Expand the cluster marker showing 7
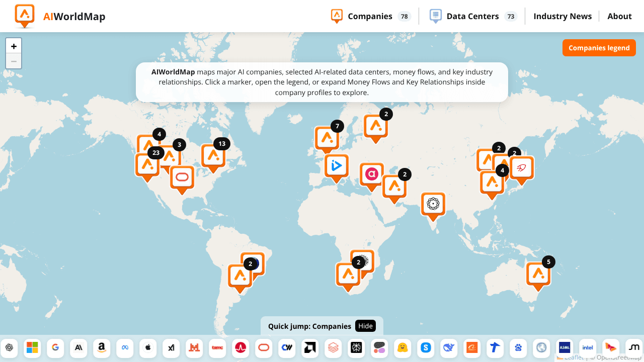This screenshot has width=644, height=362. [327, 140]
